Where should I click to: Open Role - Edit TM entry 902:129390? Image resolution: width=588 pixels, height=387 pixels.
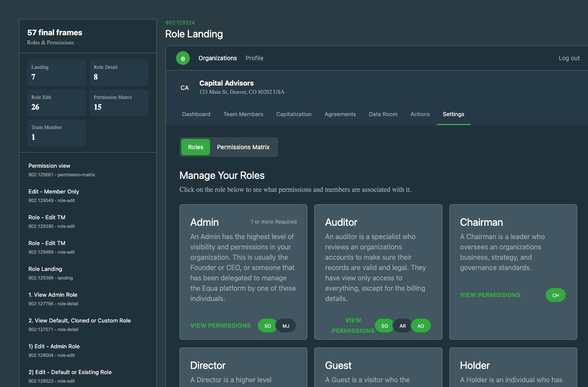pyautogui.click(x=88, y=221)
